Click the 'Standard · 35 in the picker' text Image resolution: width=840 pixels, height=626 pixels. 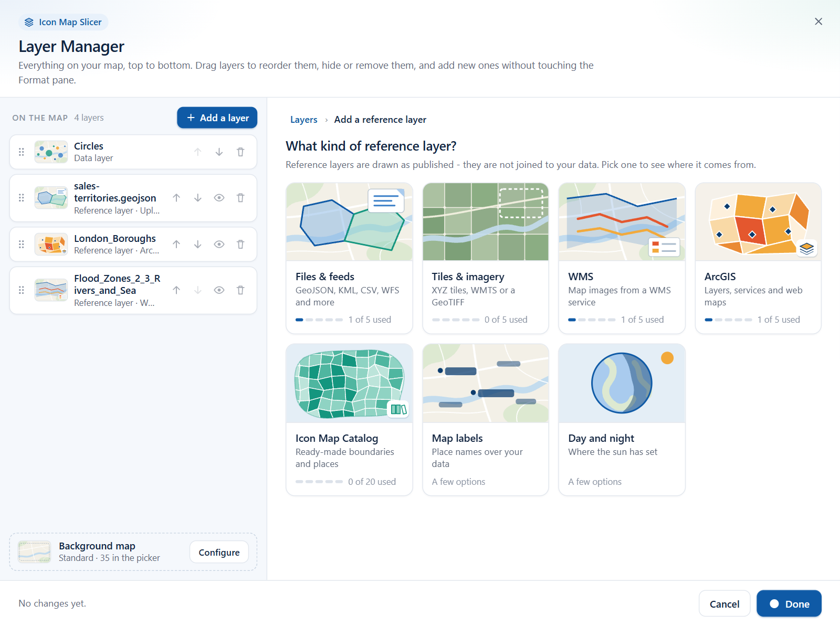(109, 558)
